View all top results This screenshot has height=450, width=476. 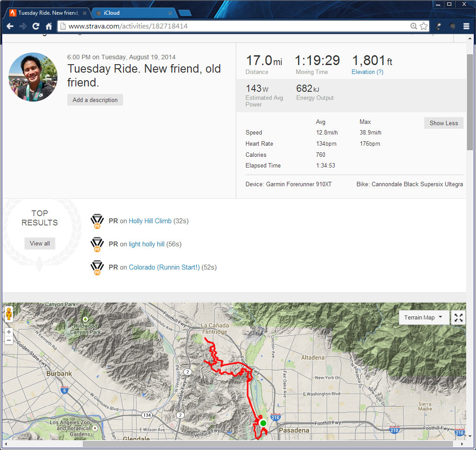(40, 243)
